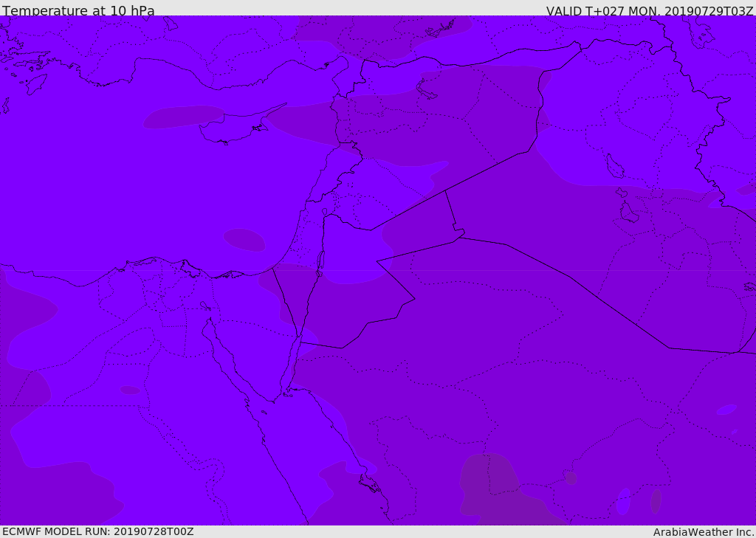Viewport: 756px width, 538px height.
Task: Click the VALID T+027 timestamp text
Action: [x=650, y=11]
